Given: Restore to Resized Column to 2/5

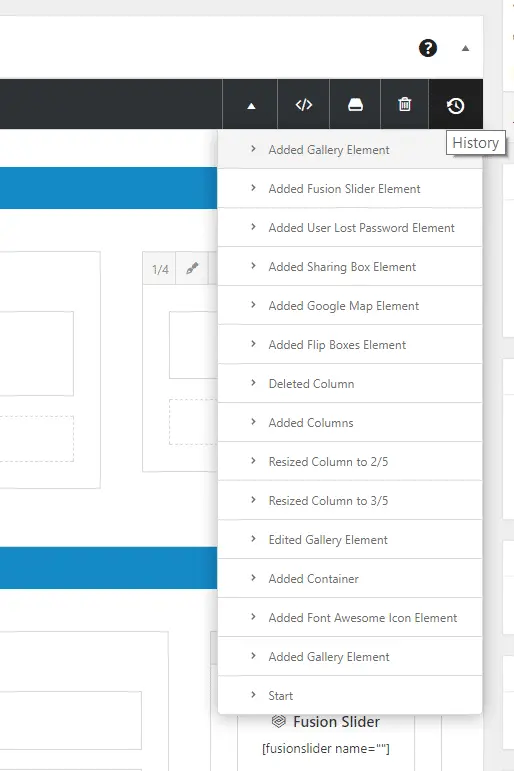Looking at the screenshot, I should (350, 461).
